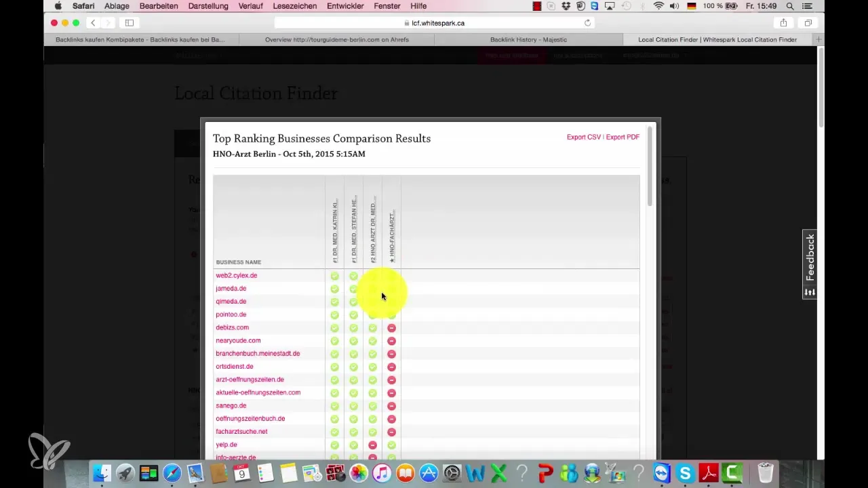Open Adobe Acrobat red icon in Dock
Screen dimensions: 868x488
(x=708, y=472)
